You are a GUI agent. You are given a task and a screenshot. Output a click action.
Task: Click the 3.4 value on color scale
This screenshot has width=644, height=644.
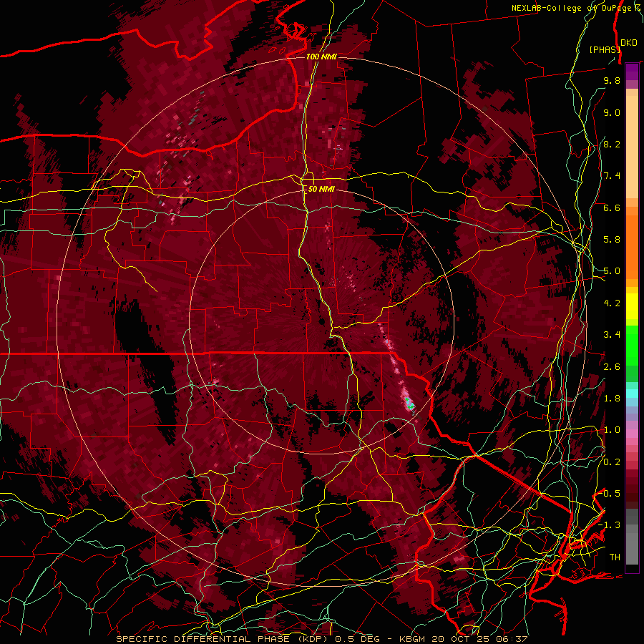[x=612, y=335]
